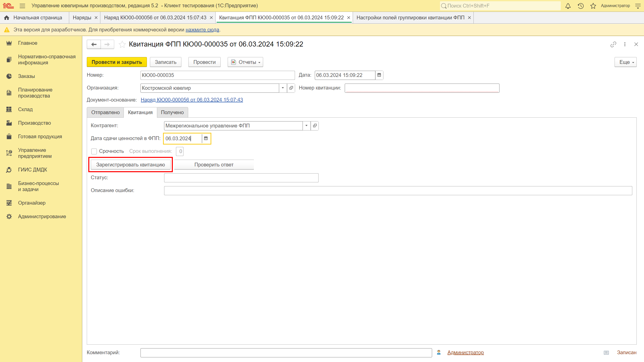
Task: Follow нажмите сюда commercial version link
Action: pyautogui.click(x=202, y=30)
